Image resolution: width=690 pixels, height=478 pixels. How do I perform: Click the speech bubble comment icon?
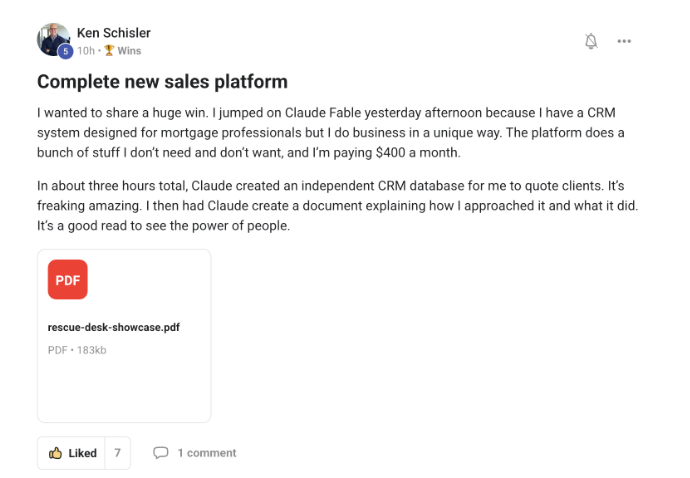(x=161, y=452)
